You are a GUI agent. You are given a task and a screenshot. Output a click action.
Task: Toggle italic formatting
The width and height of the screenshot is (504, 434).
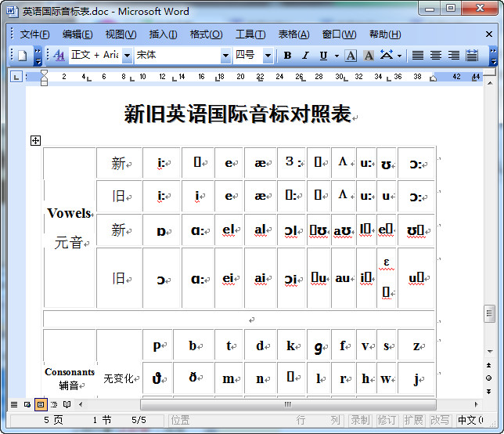pyautogui.click(x=305, y=56)
